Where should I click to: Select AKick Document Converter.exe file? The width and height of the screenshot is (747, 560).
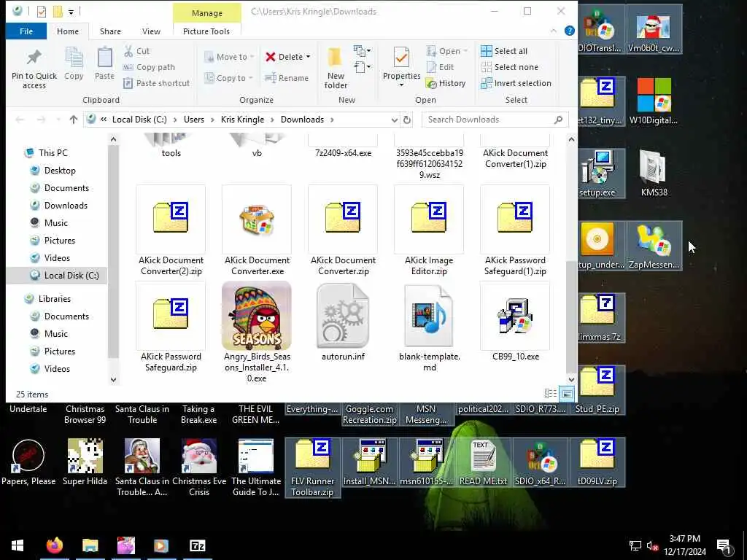(x=258, y=231)
